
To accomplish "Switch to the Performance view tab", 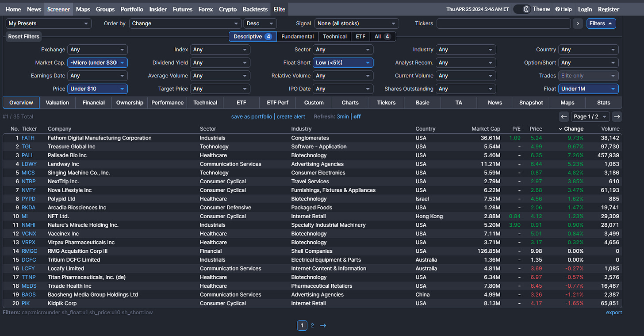I will (x=167, y=103).
